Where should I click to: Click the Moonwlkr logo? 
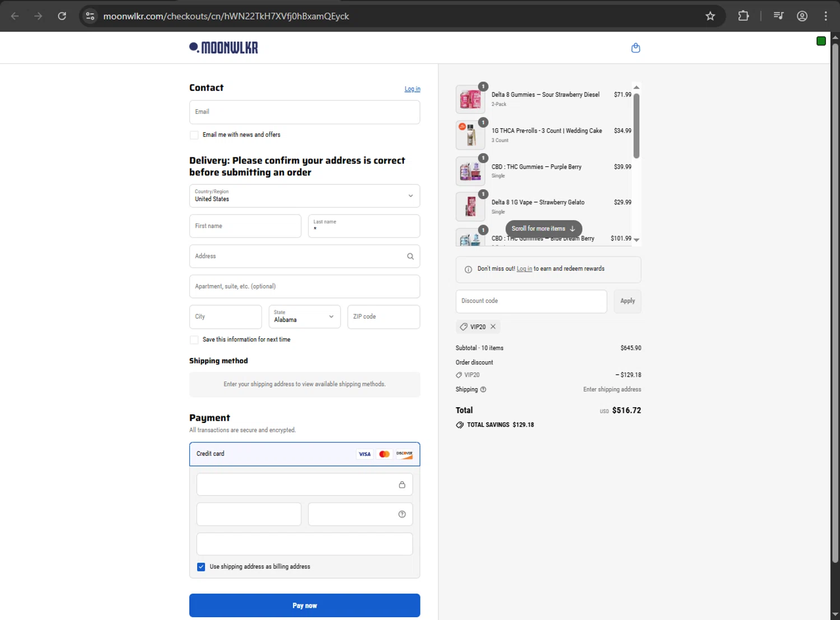click(223, 48)
